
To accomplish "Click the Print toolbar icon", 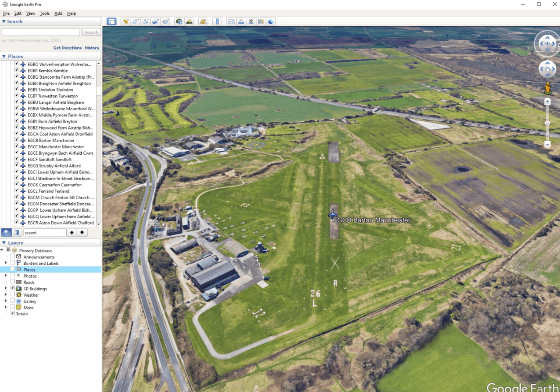I will [x=241, y=22].
